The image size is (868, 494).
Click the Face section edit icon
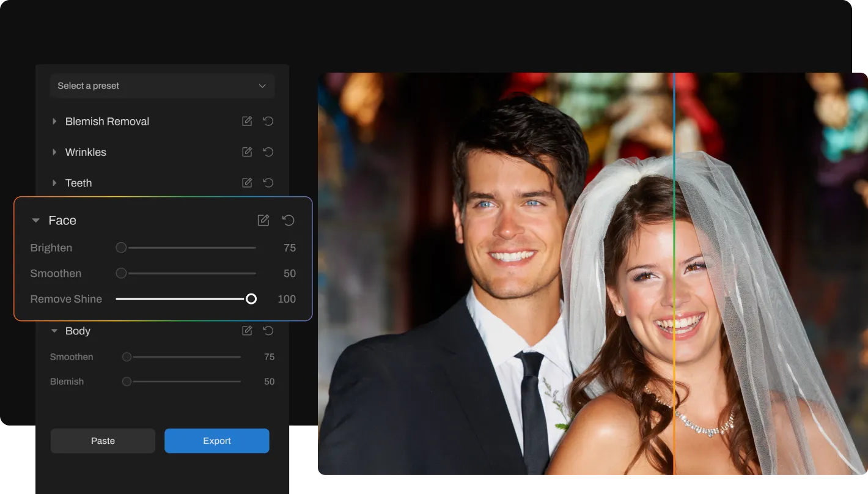click(x=263, y=221)
